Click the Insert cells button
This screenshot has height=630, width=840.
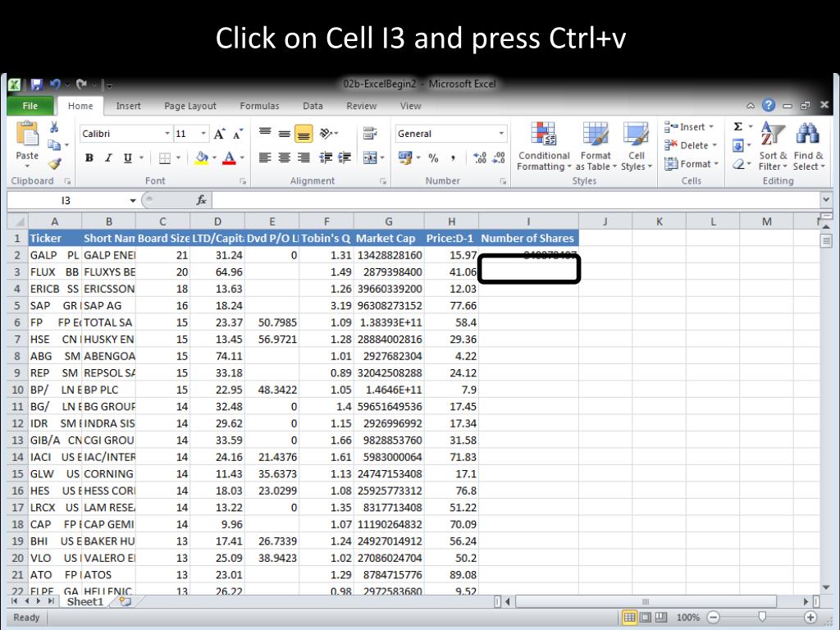tap(689, 127)
